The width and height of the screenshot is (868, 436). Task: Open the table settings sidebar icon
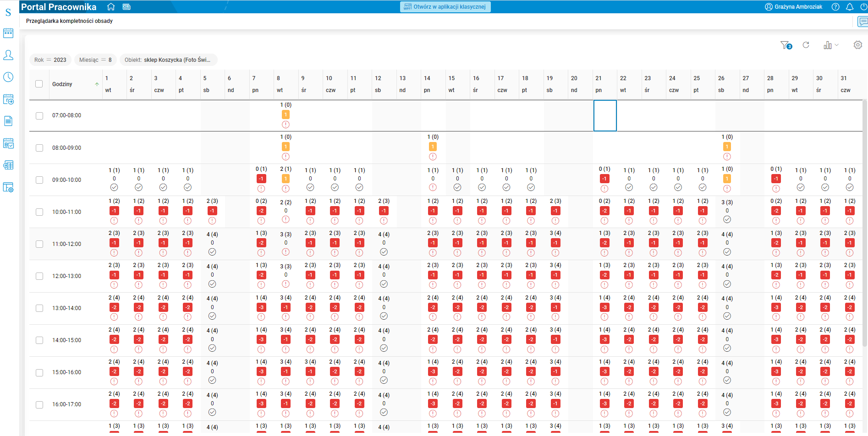(8, 187)
